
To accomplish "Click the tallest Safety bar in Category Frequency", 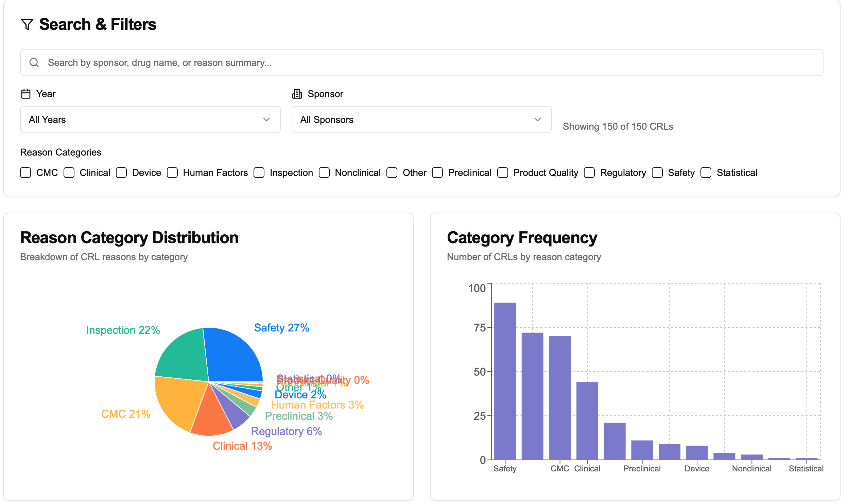I will click(505, 380).
